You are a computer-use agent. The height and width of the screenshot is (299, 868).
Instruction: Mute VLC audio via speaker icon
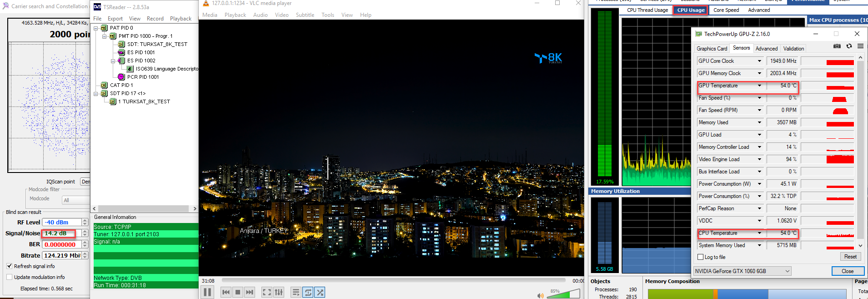tap(540, 296)
